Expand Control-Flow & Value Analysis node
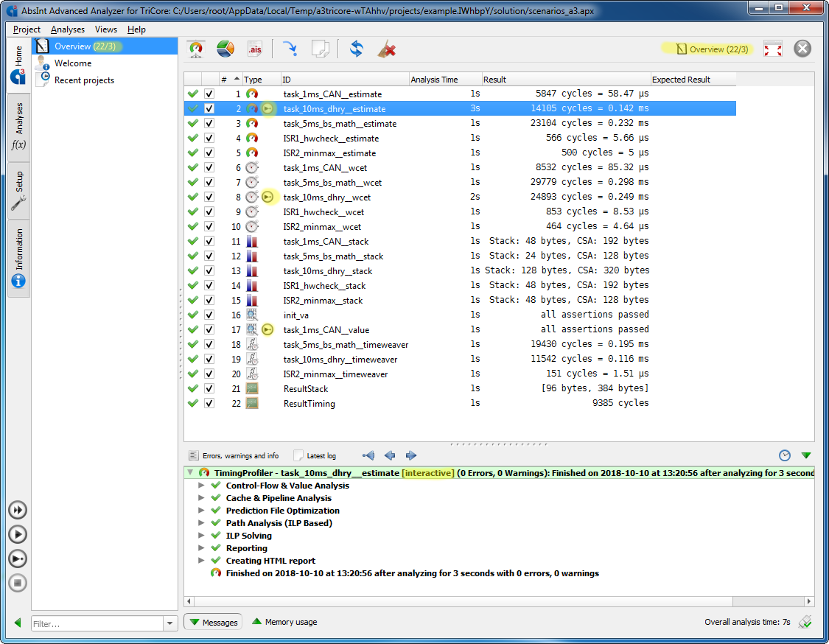 [201, 486]
